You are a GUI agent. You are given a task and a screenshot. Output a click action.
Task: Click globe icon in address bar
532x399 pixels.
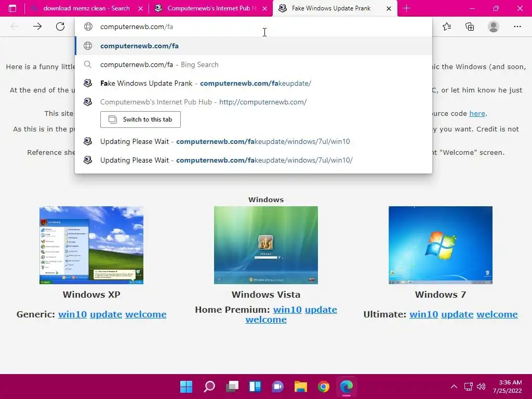(x=88, y=26)
